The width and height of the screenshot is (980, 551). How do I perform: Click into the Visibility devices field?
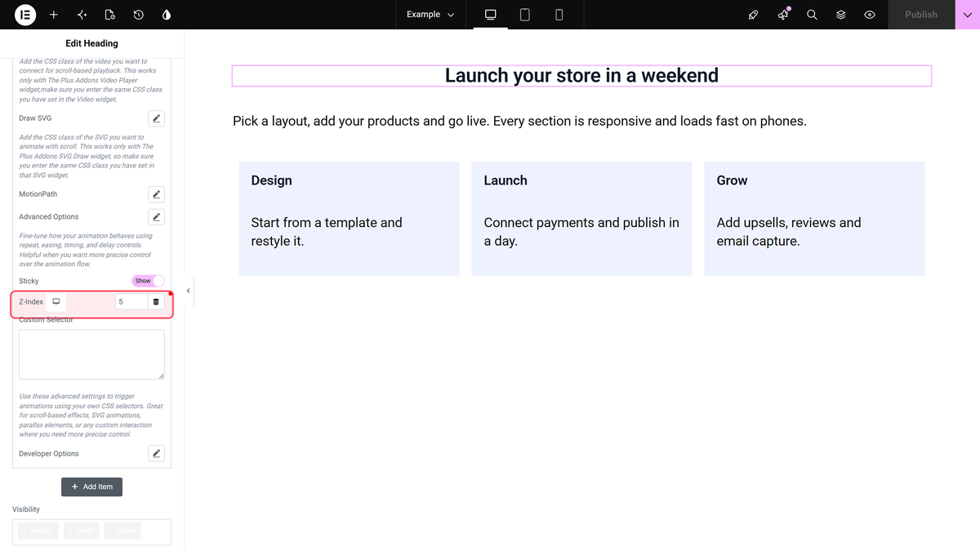point(91,531)
